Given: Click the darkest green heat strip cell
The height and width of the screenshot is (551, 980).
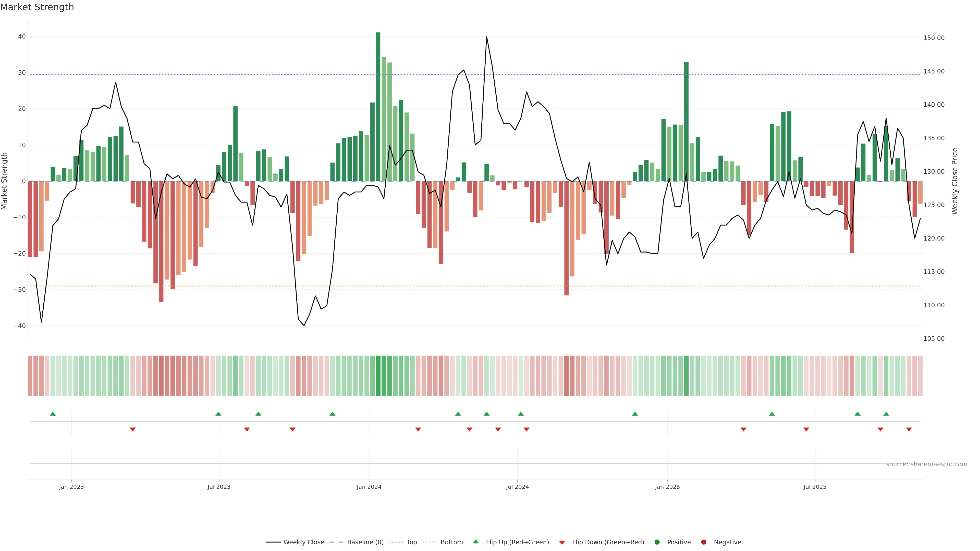Looking at the screenshot, I should click(378, 376).
